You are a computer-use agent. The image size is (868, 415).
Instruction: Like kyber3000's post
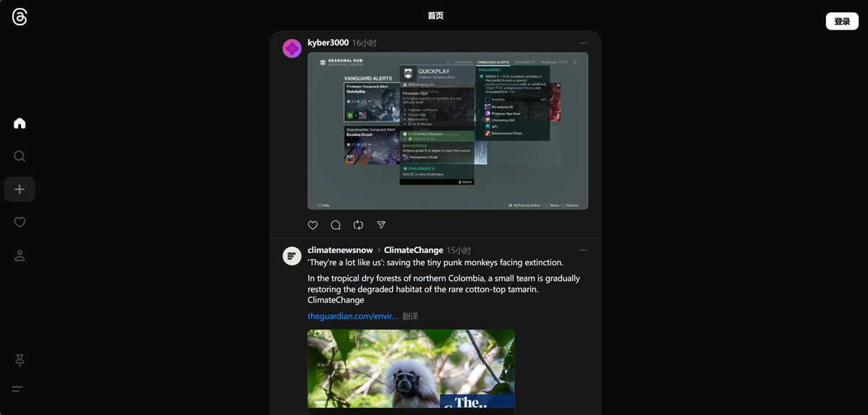pos(312,226)
